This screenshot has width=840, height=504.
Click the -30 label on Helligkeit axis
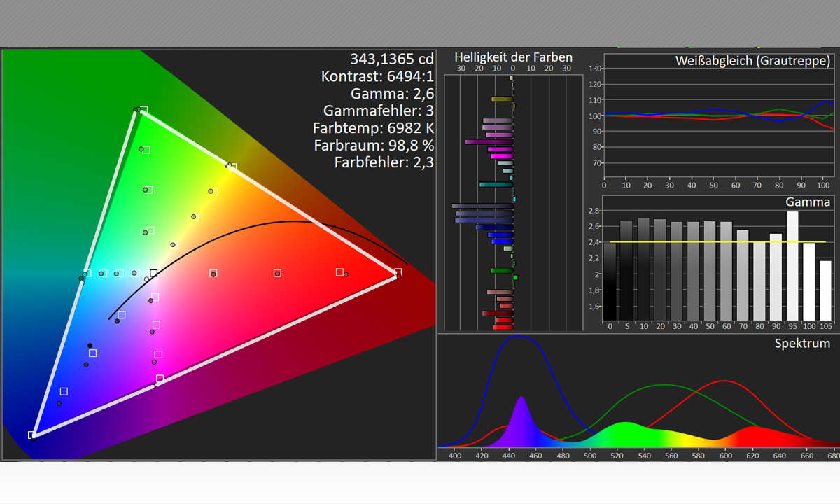460,69
